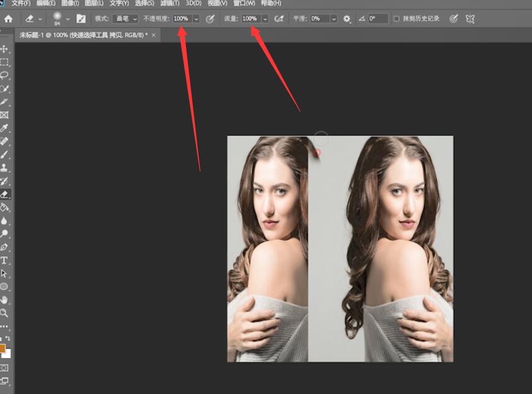Screen dimensions: 532x394
Task: Select the Pen tool
Action: tap(4, 247)
